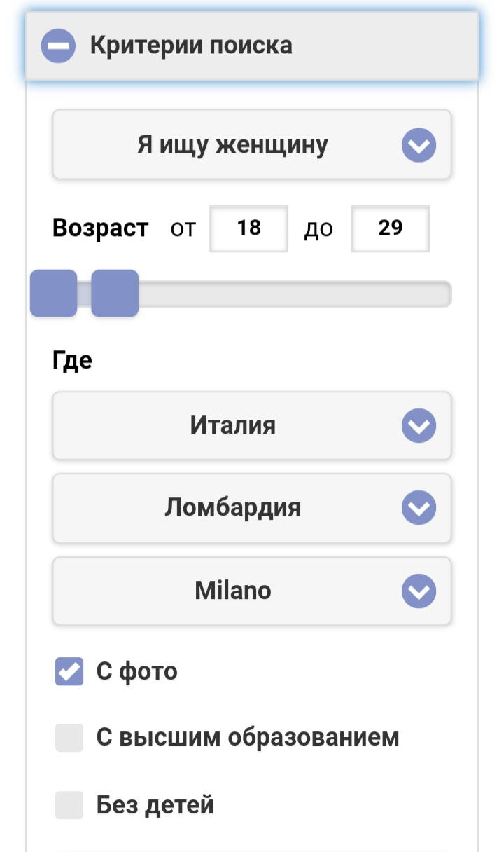The height and width of the screenshot is (852, 504).
Task: Click the chevron icon in Я ищу женщину
Action: tap(419, 146)
